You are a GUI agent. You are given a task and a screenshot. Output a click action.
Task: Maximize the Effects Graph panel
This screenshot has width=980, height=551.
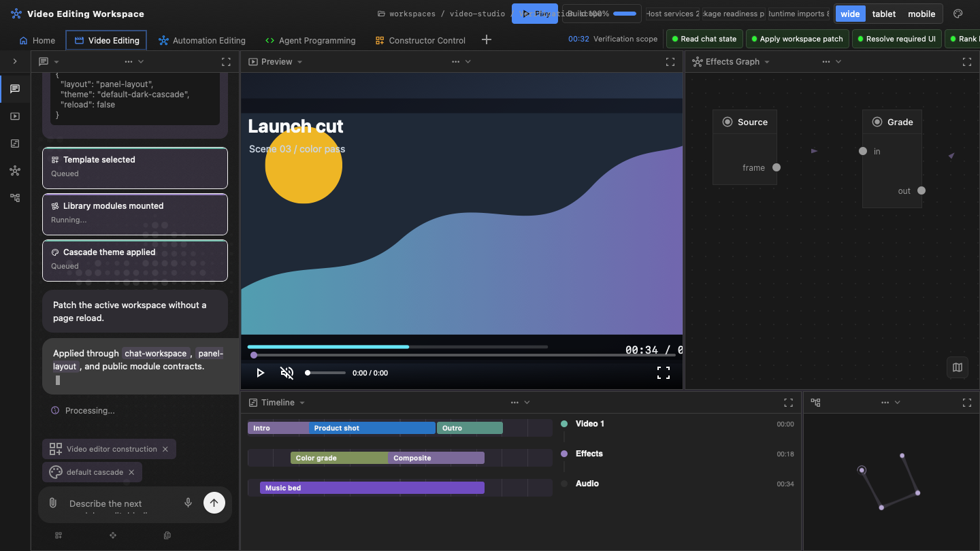coord(967,61)
